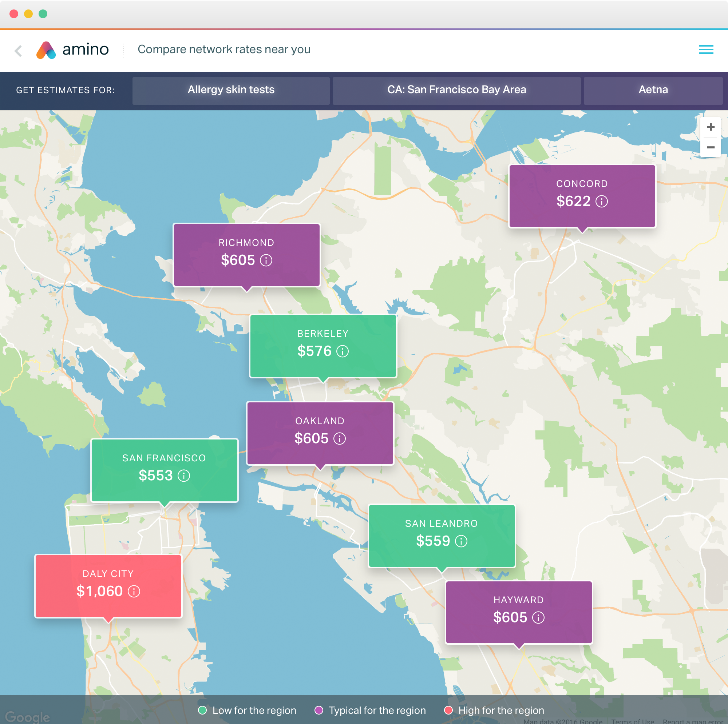
Task: Click the pink High for the region legend dot
Action: pyautogui.click(x=448, y=710)
